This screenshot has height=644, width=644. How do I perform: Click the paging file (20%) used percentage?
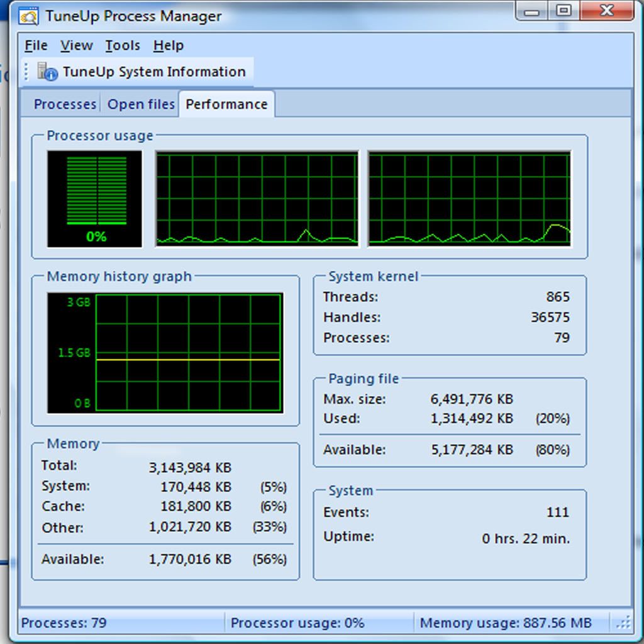point(552,418)
